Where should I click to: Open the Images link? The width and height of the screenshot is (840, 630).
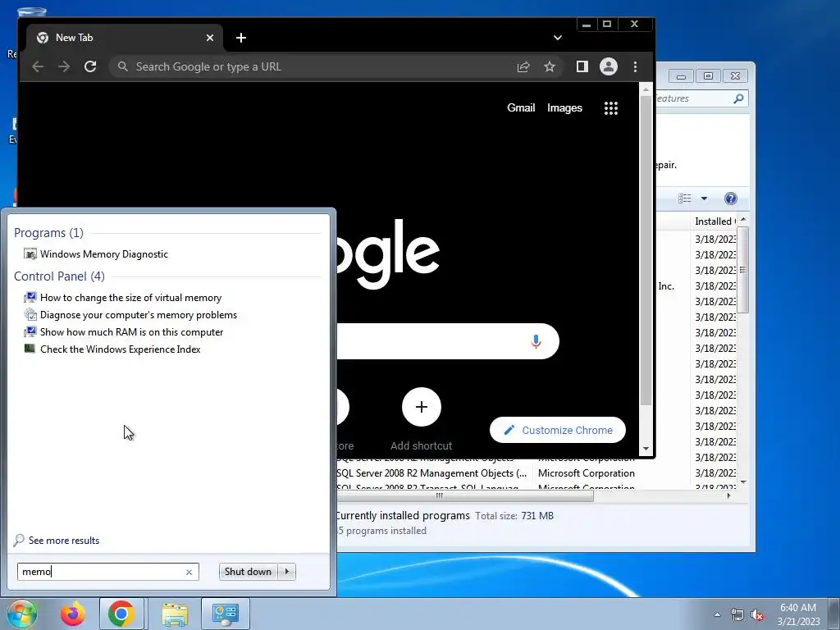[x=564, y=107]
